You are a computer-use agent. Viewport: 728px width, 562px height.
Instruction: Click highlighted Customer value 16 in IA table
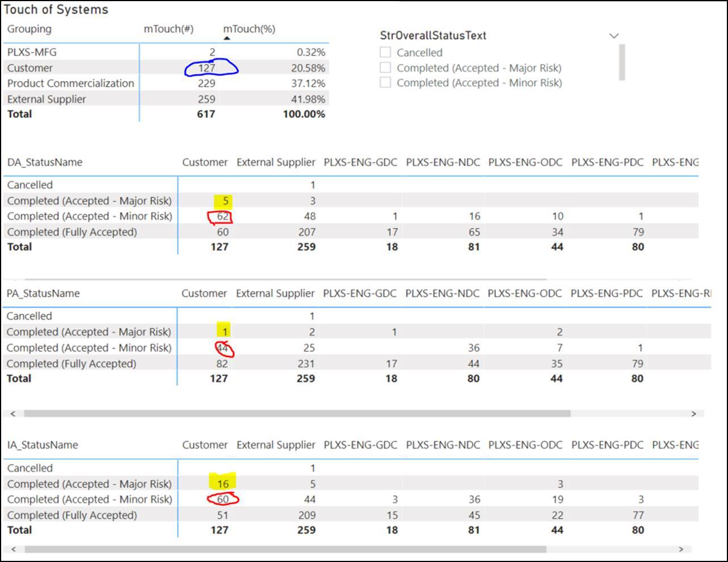tap(222, 484)
